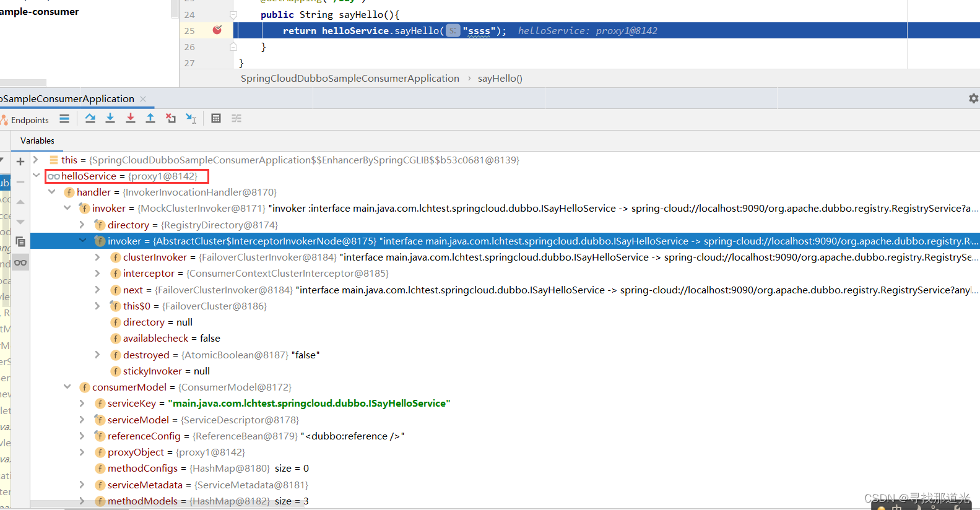Expand the 'this' variable node
Screen dimensions: 980x510
(x=36, y=160)
